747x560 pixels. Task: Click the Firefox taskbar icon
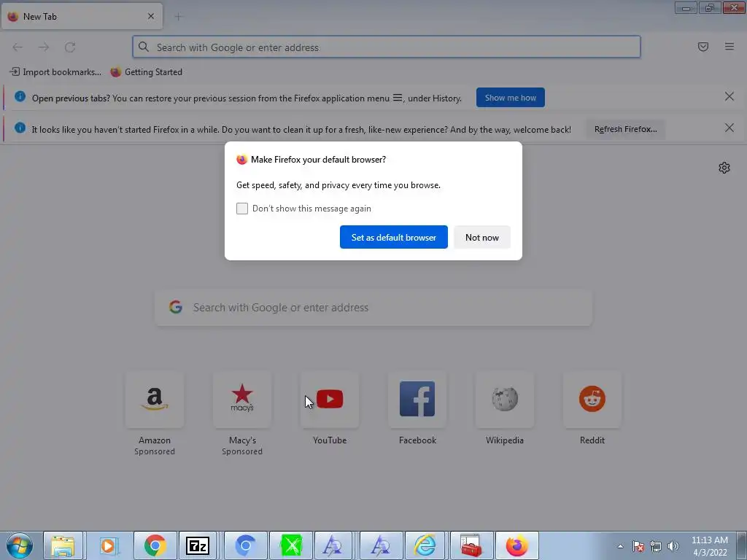pyautogui.click(x=517, y=545)
